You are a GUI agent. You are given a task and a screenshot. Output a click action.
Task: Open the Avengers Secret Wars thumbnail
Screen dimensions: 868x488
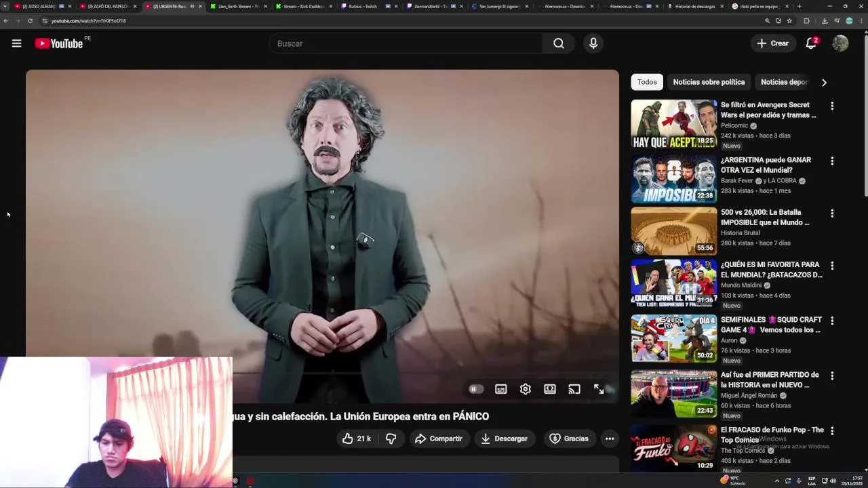pyautogui.click(x=674, y=124)
